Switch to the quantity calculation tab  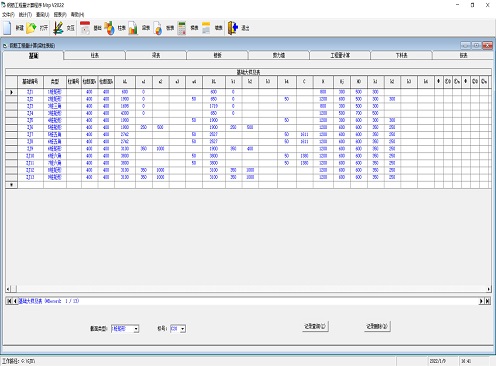pos(340,55)
